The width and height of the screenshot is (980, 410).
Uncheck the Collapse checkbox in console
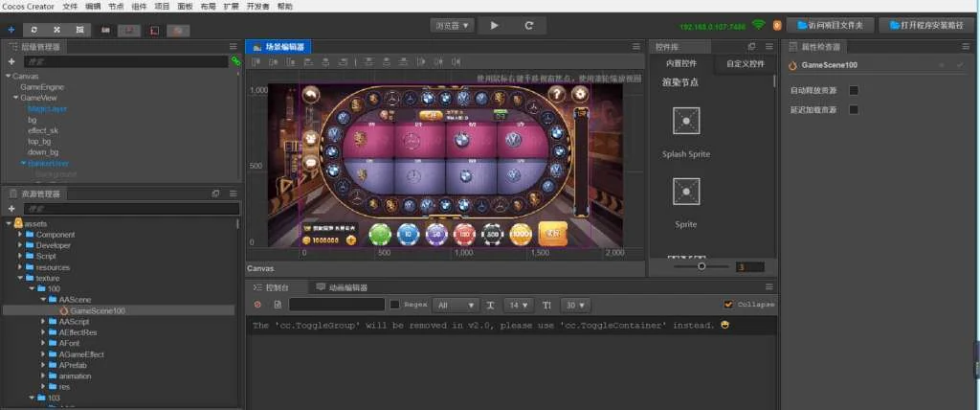click(729, 305)
